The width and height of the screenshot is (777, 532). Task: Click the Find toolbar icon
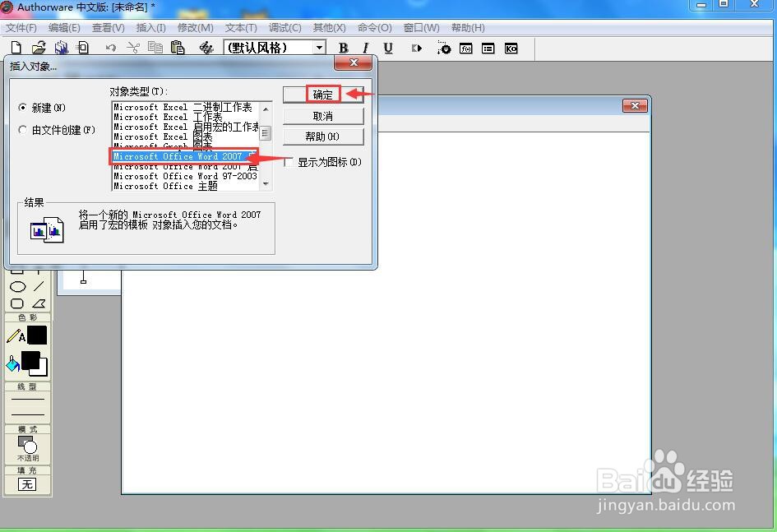coord(206,48)
